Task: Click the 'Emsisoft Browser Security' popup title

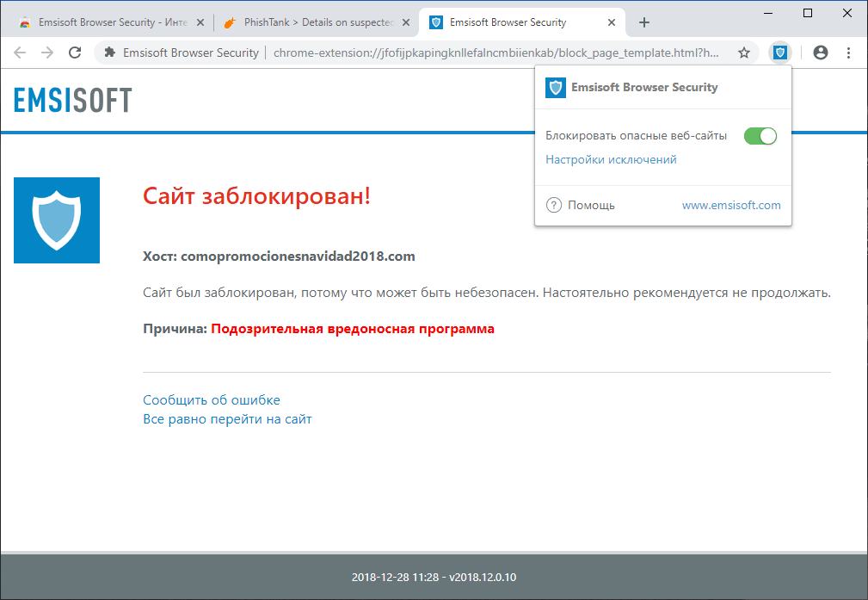Action: point(644,88)
